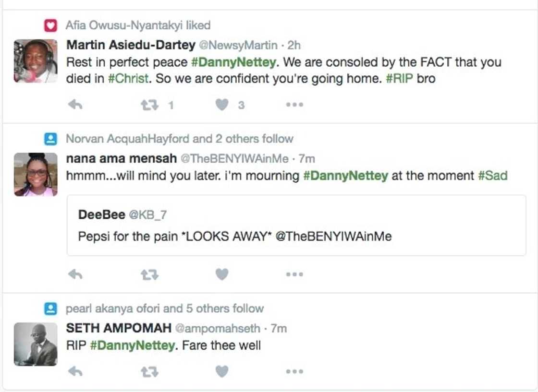Retweet SETH AMPOMAH's tweet
Screen dimensions: 538x392
[x=149, y=371]
